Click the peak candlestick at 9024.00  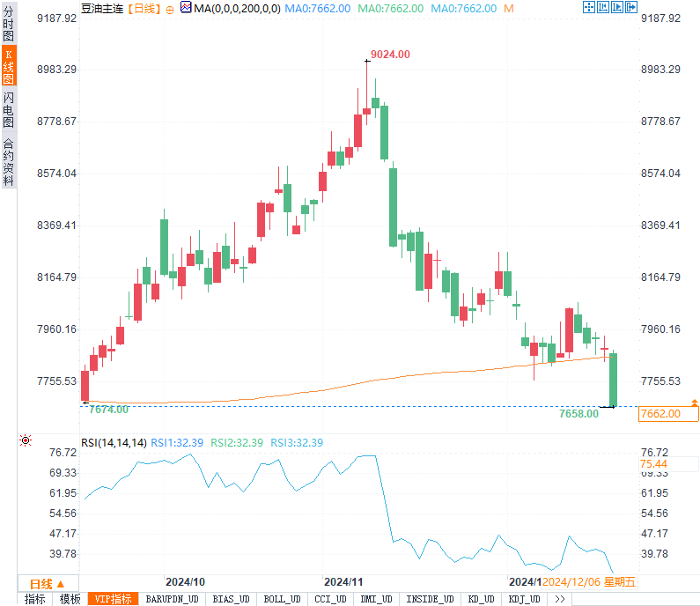point(367,111)
